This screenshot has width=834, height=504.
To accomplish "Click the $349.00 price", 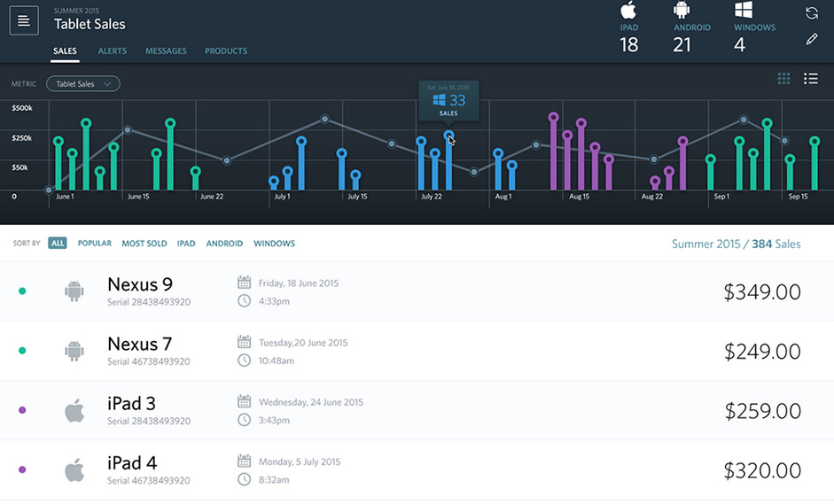I will pos(762,292).
